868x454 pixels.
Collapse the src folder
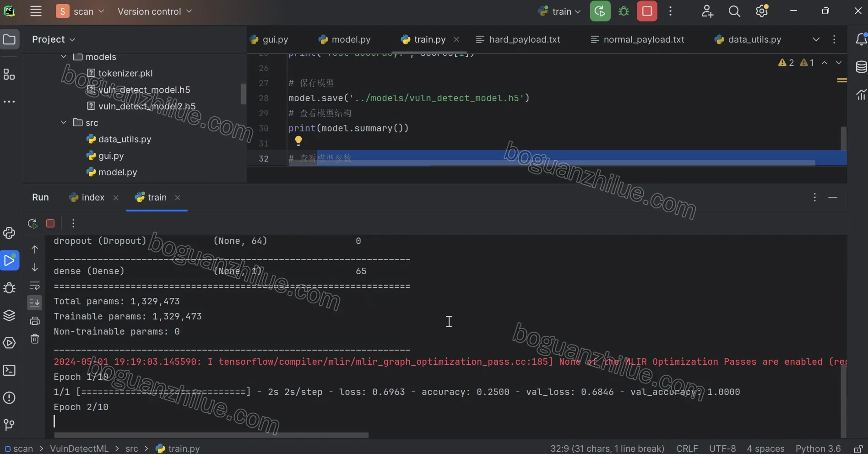click(x=64, y=123)
